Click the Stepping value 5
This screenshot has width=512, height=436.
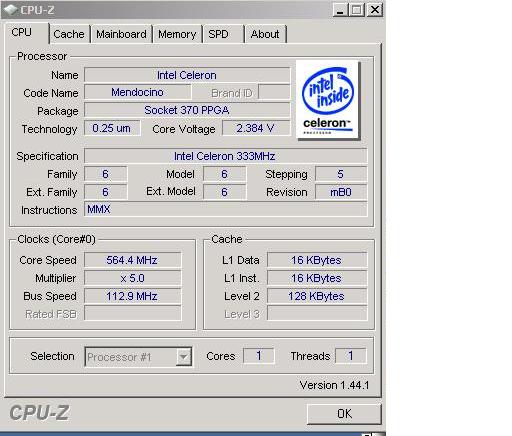click(x=341, y=174)
